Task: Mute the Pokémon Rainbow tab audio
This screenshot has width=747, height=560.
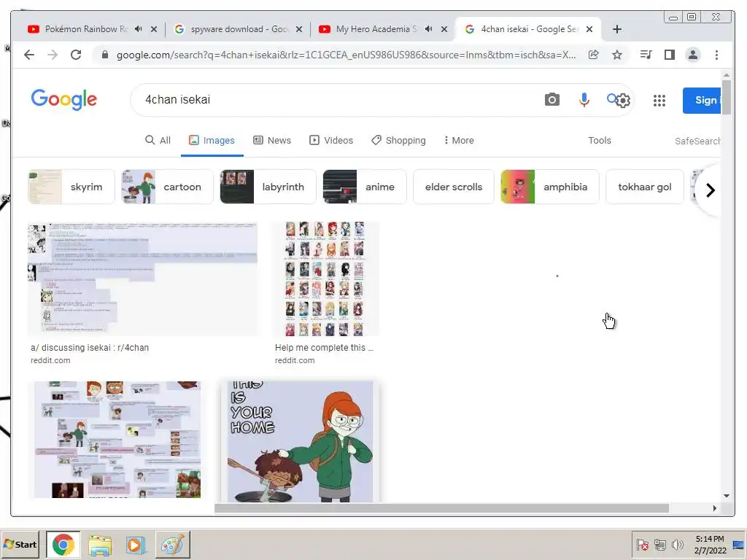Action: tap(138, 29)
